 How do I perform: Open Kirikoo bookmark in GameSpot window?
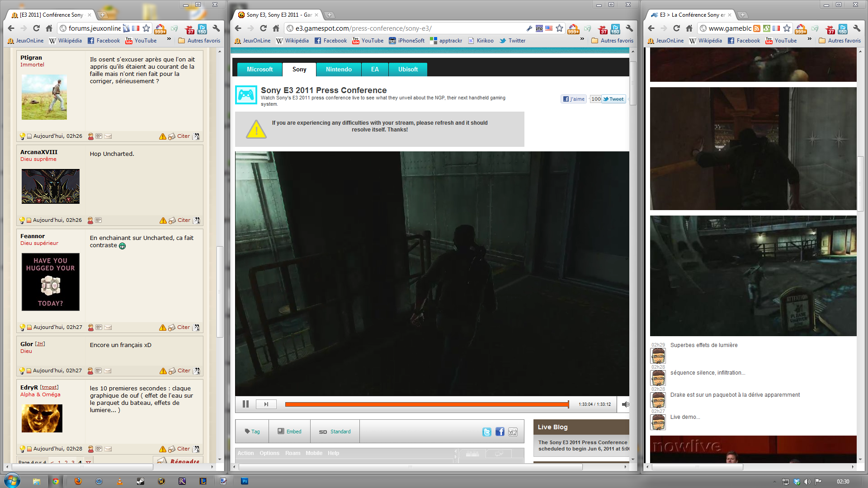(481, 41)
